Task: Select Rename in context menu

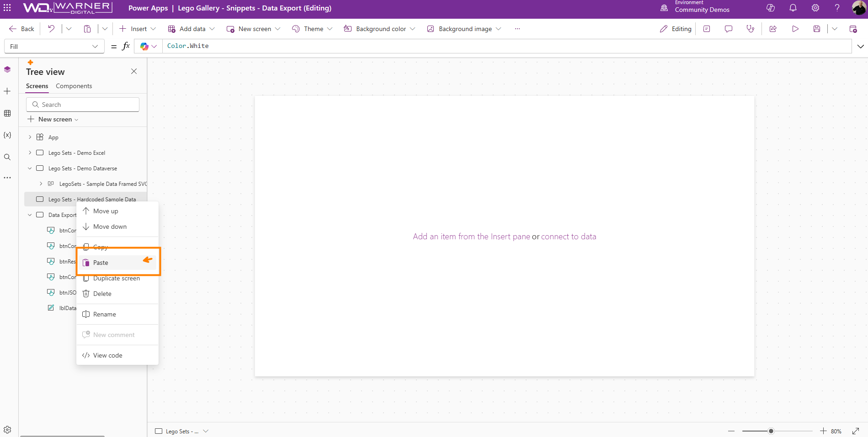Action: (117, 314)
